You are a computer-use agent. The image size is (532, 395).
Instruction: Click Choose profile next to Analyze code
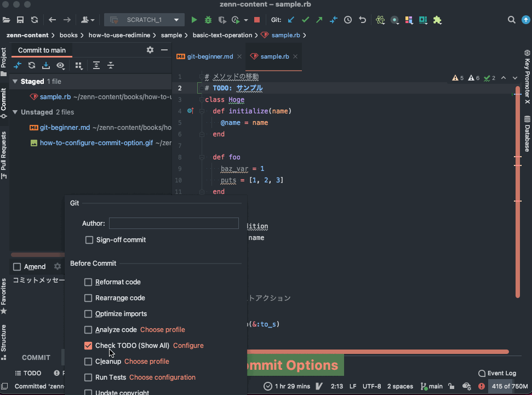(162, 330)
